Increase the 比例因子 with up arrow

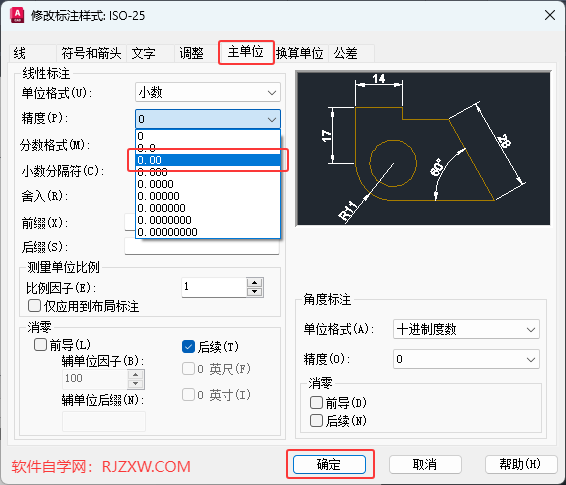coord(255,283)
